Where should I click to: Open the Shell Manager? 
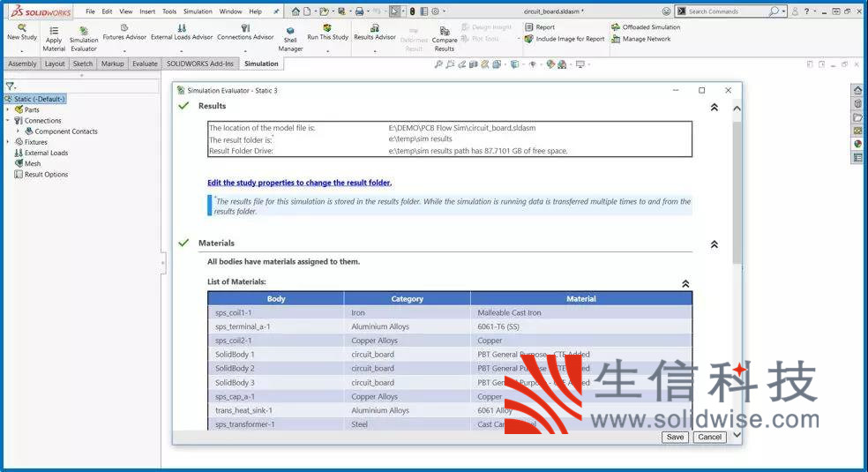point(290,40)
